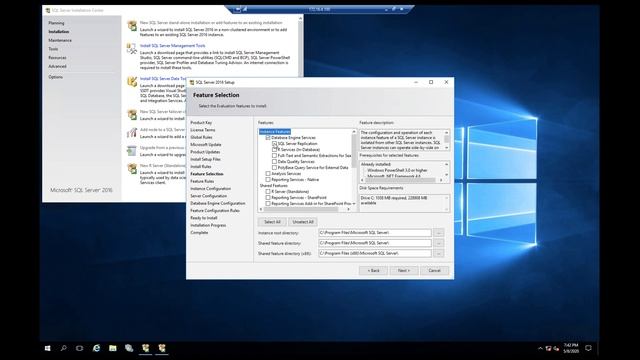
Task: Click Cancel in setup wizard
Action: tap(434, 271)
